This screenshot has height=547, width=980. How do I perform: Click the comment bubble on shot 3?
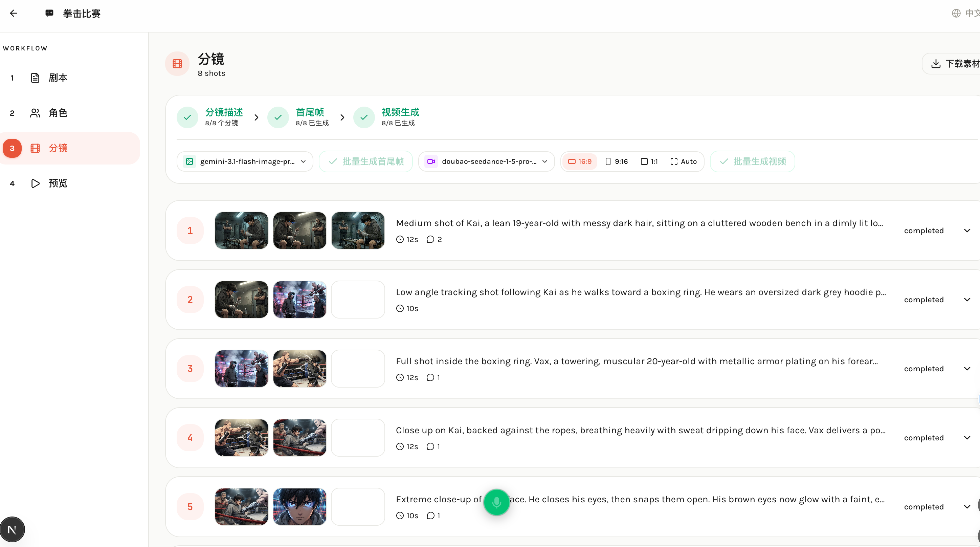pos(430,378)
